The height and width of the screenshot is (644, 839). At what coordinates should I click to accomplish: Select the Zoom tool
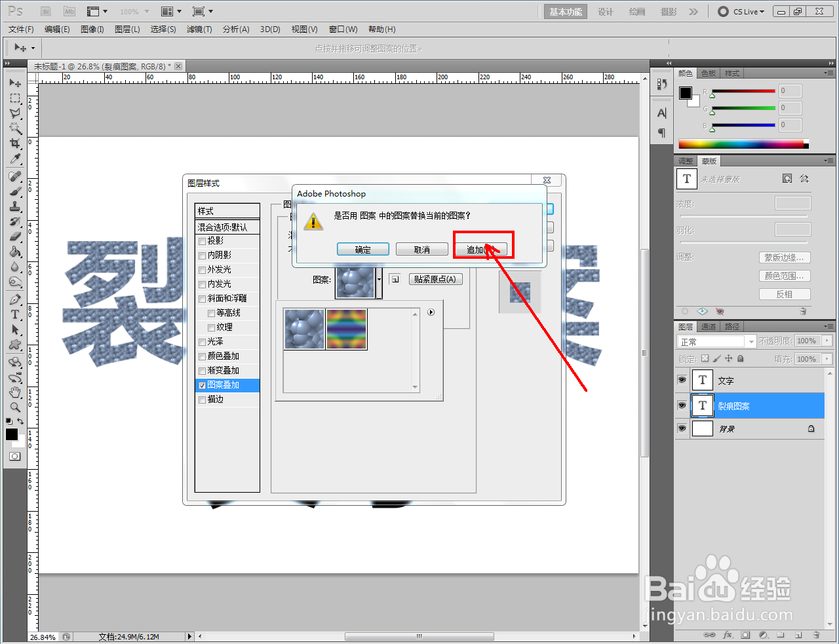tap(14, 406)
